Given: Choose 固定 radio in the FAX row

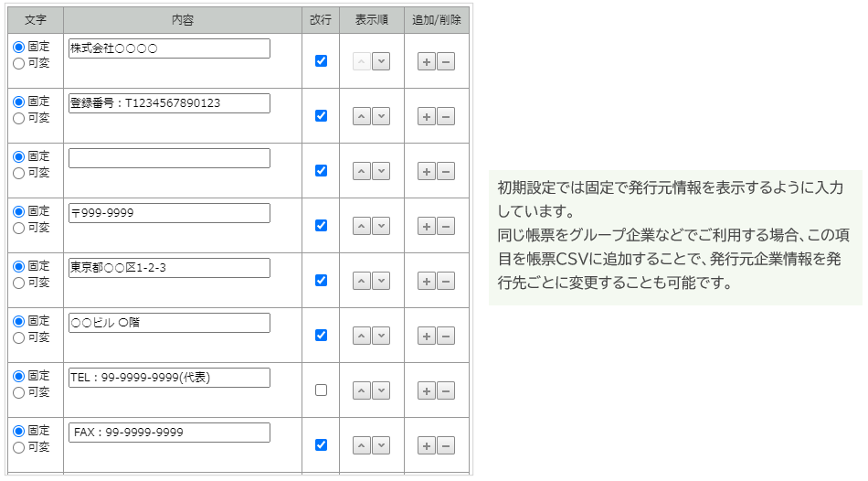Looking at the screenshot, I should (18, 431).
